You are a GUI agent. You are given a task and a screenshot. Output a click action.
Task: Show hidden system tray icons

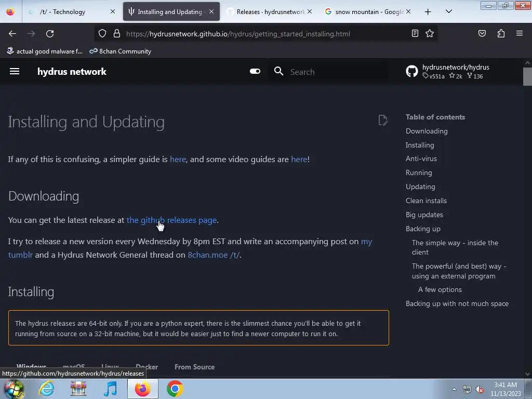click(454, 390)
